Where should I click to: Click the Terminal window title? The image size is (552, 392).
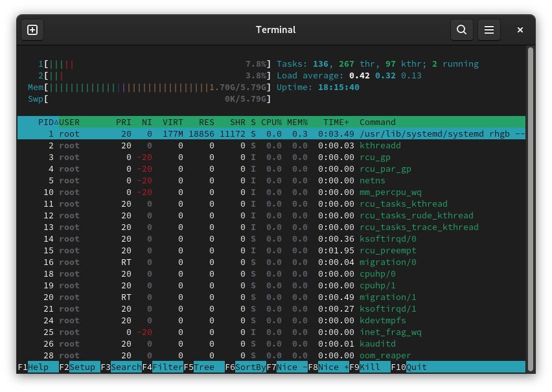(x=275, y=30)
